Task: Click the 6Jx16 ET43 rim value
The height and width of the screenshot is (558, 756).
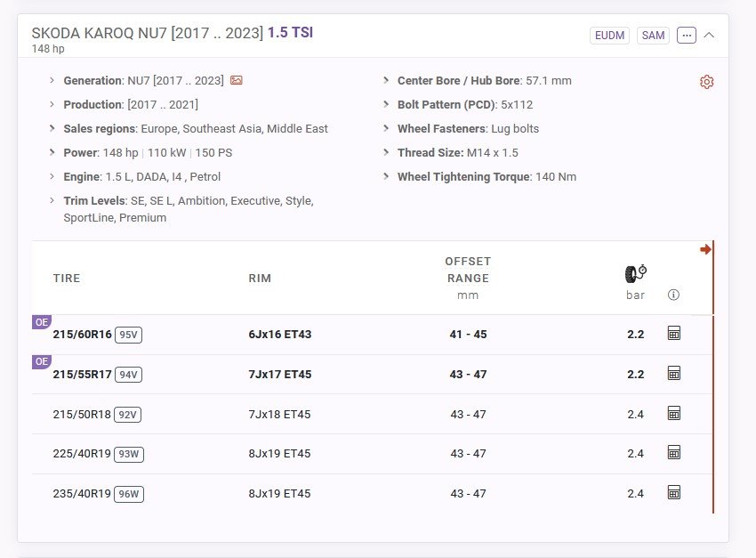Action: coord(280,335)
